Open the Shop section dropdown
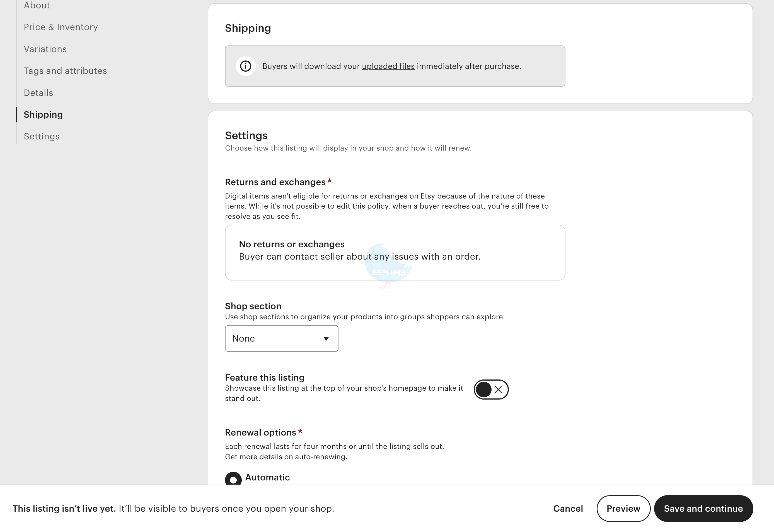Image resolution: width=774 pixels, height=532 pixels. click(x=281, y=338)
